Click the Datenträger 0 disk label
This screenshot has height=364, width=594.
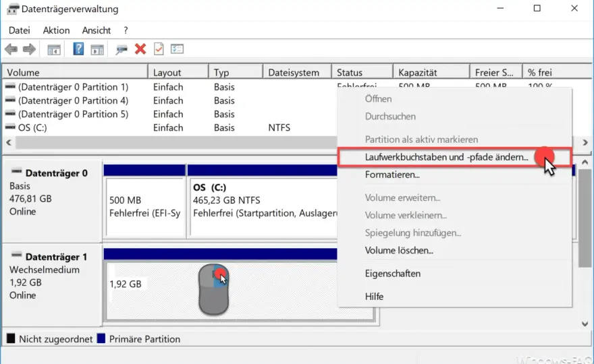tap(57, 173)
